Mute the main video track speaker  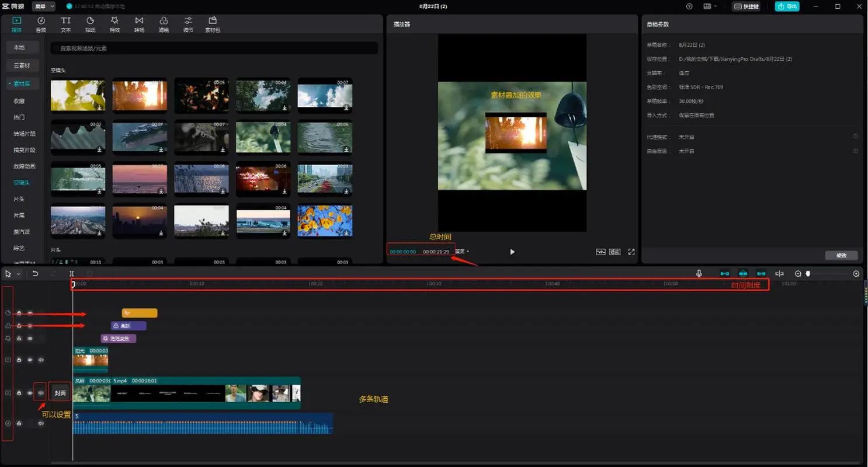(x=41, y=393)
